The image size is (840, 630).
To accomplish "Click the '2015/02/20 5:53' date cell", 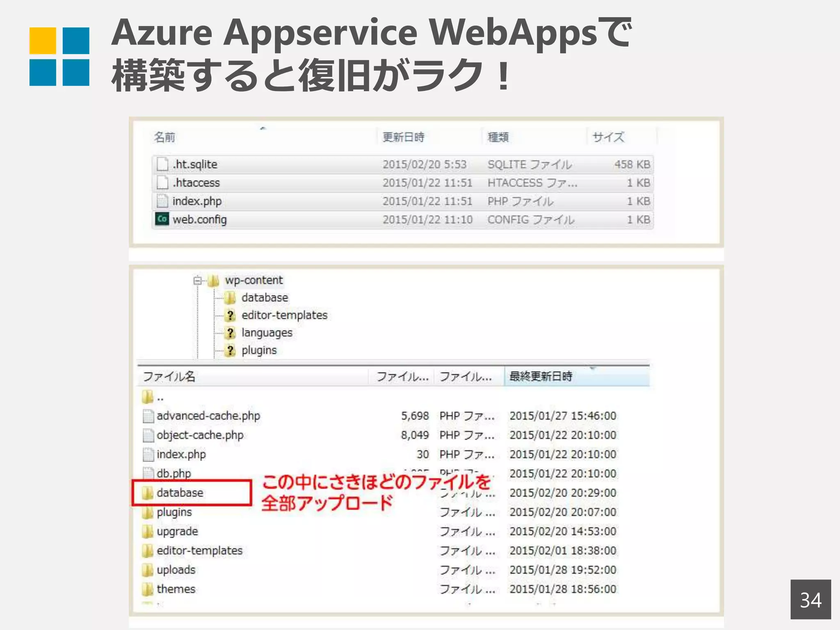I will [x=425, y=164].
